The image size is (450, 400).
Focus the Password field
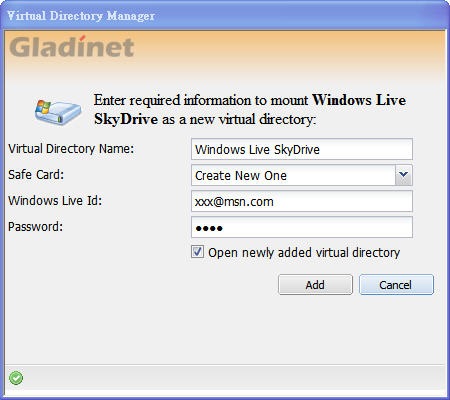pyautogui.click(x=302, y=227)
